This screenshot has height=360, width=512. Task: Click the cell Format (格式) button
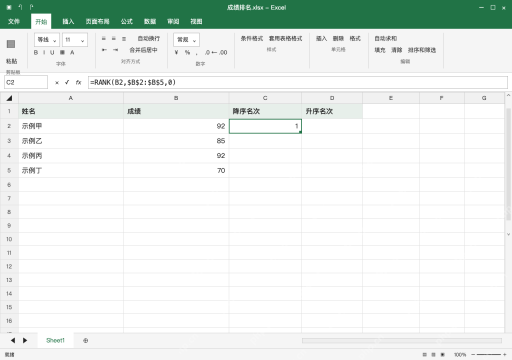tap(355, 39)
